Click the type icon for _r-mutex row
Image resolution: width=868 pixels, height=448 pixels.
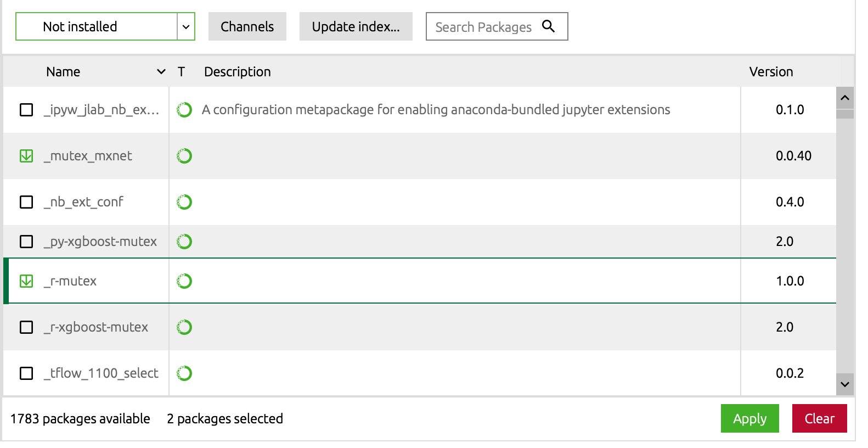(184, 281)
